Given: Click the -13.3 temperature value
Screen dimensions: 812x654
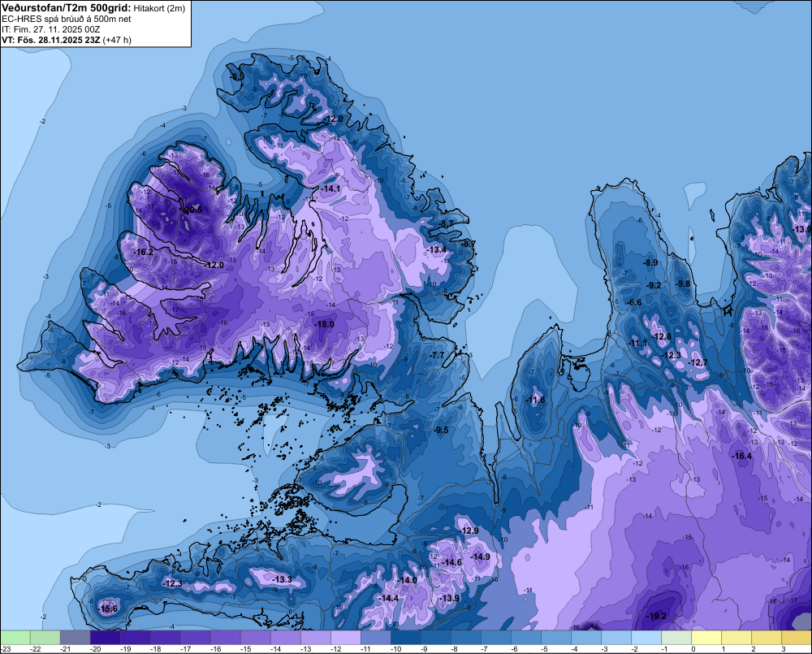Looking at the screenshot, I should (x=283, y=579).
